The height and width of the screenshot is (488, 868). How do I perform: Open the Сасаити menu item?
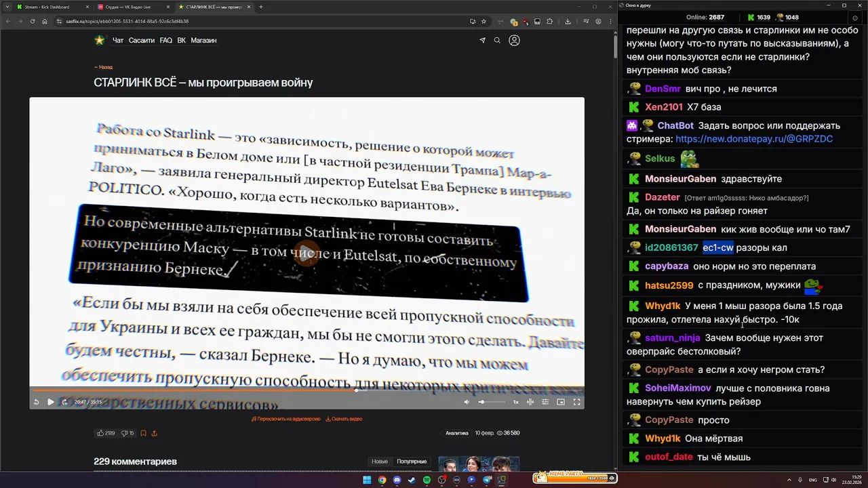pyautogui.click(x=142, y=41)
